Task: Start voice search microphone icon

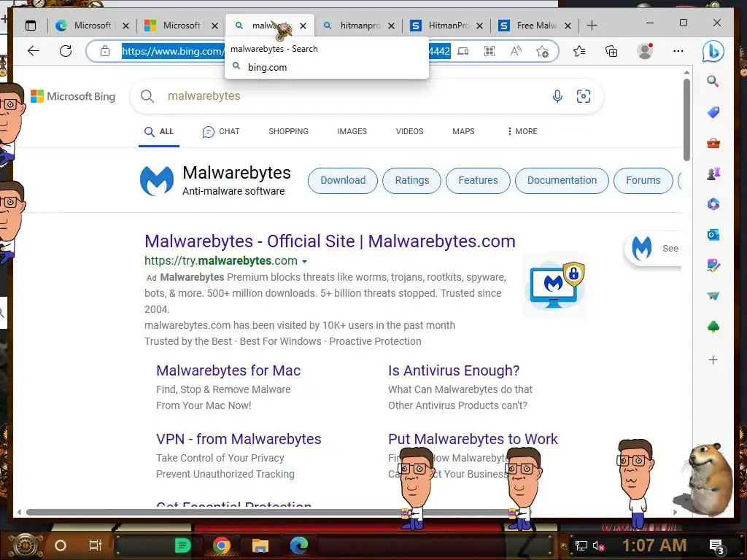Action: point(557,96)
